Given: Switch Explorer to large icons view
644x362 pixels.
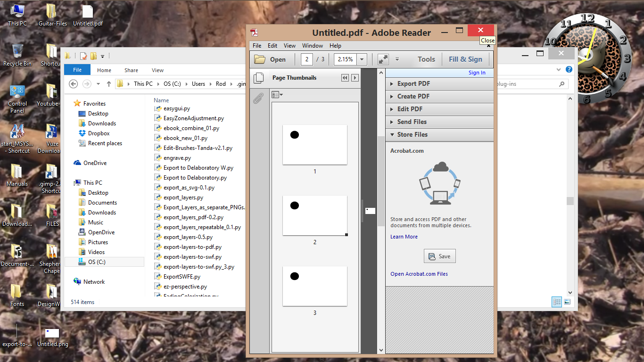Looking at the screenshot, I should (x=567, y=302).
